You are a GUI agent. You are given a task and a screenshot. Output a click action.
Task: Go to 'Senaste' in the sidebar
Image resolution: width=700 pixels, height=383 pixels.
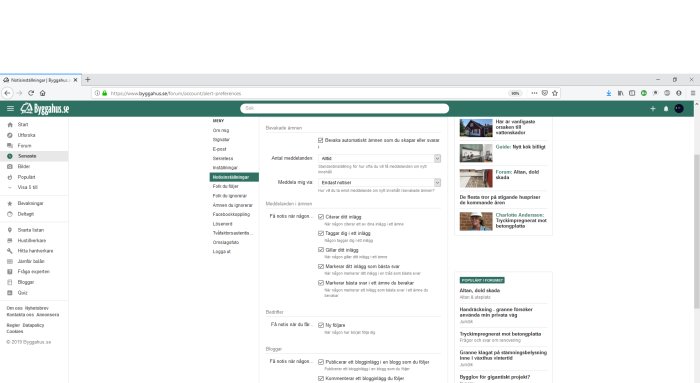[x=27, y=156]
